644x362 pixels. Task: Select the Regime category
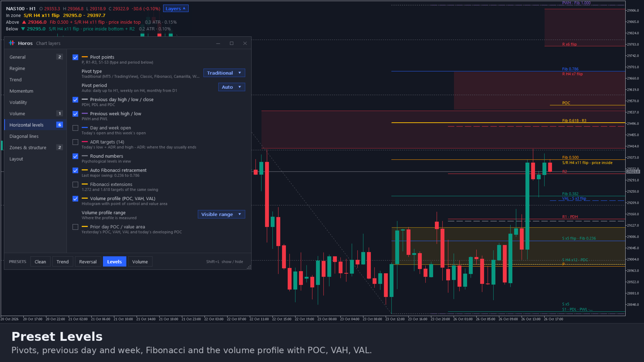(x=35, y=68)
